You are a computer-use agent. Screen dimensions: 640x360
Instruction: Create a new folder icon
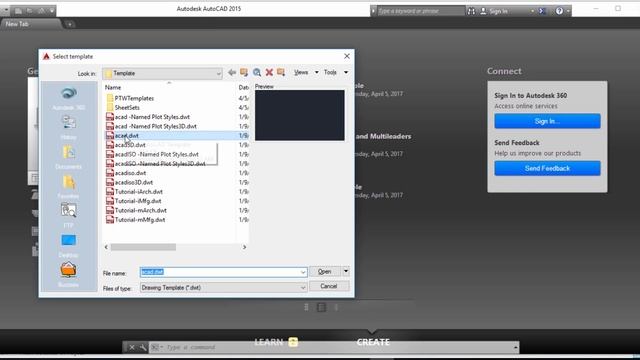[x=281, y=72]
